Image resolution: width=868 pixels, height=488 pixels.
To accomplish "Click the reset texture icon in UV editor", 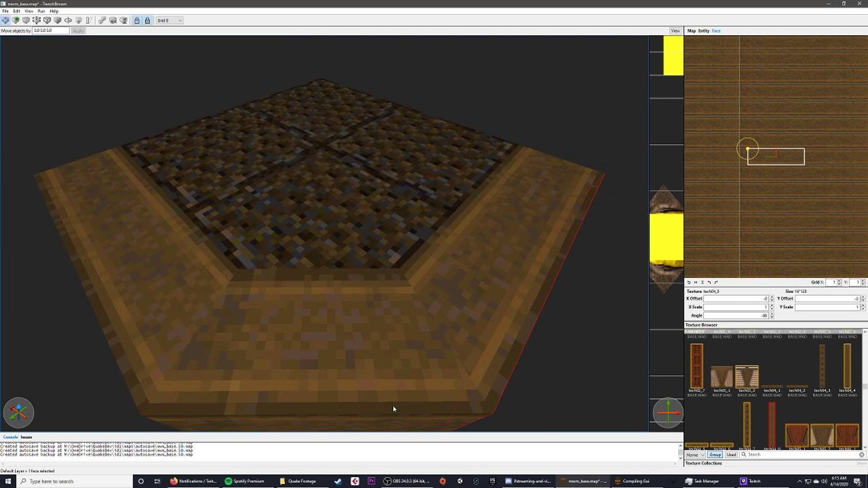I will click(x=689, y=282).
